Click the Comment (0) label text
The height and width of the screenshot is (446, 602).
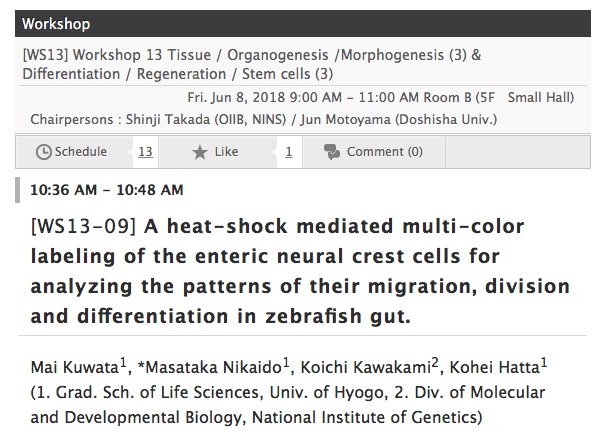tap(384, 152)
